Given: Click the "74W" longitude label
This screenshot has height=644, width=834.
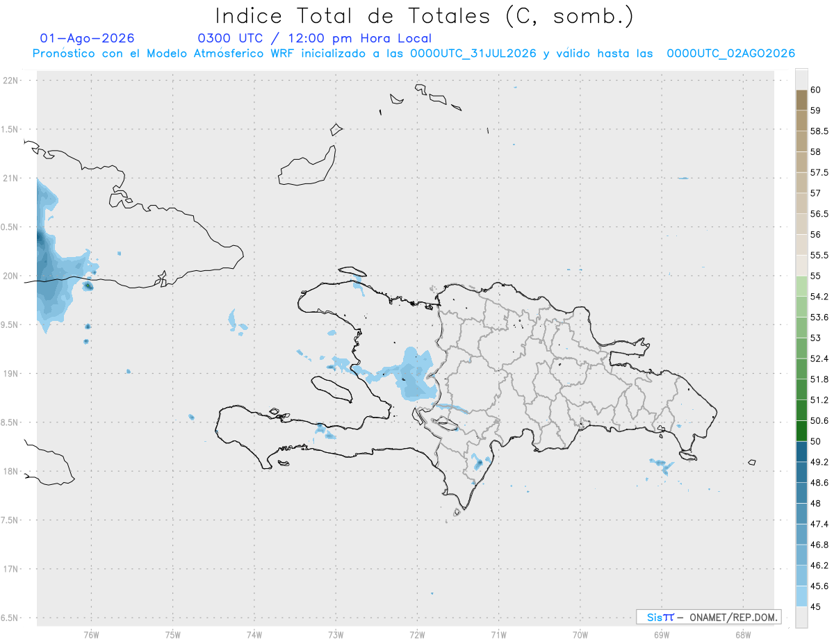Looking at the screenshot, I should 254,634.
